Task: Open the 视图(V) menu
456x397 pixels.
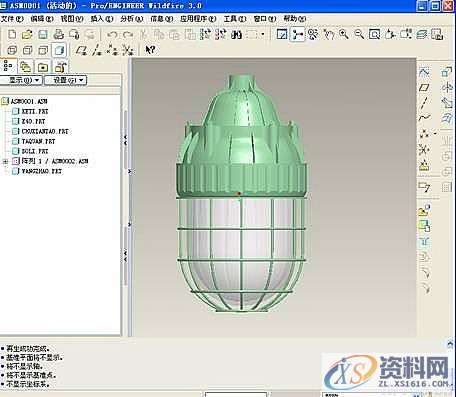Action: [x=72, y=19]
